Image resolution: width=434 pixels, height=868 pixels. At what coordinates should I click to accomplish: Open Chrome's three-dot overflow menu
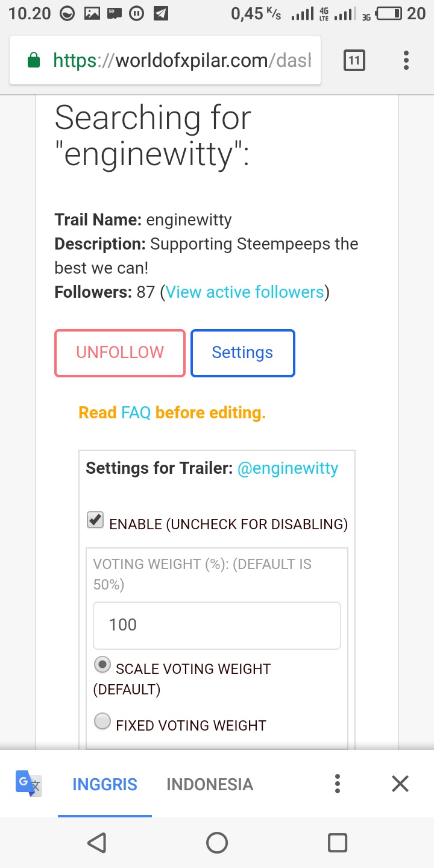coord(406,60)
